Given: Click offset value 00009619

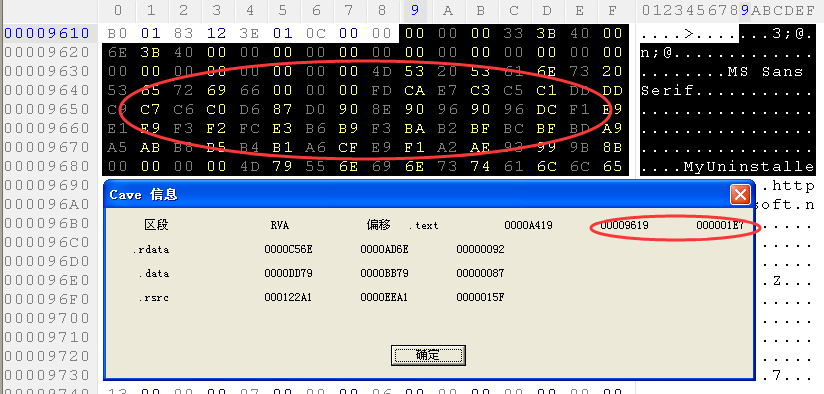Looking at the screenshot, I should [624, 226].
